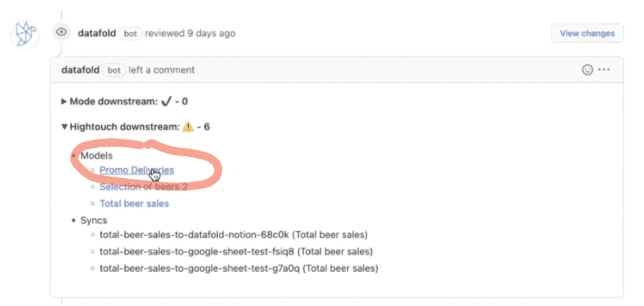Collapse the Hightouch downstream section
Screen dimensions: 644x306
[x=63, y=127]
